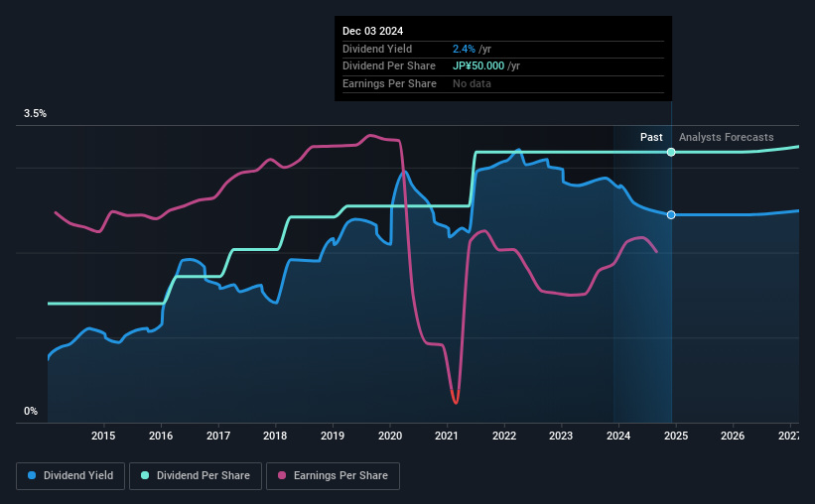815x504 pixels.
Task: Click the teal Dividend Per Share legend dot
Action: coord(145,475)
